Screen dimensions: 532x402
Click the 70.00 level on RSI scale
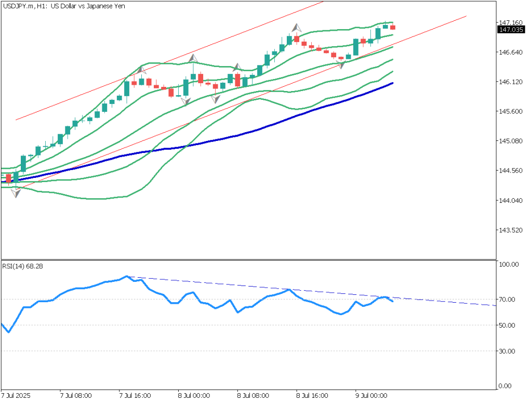pos(506,300)
